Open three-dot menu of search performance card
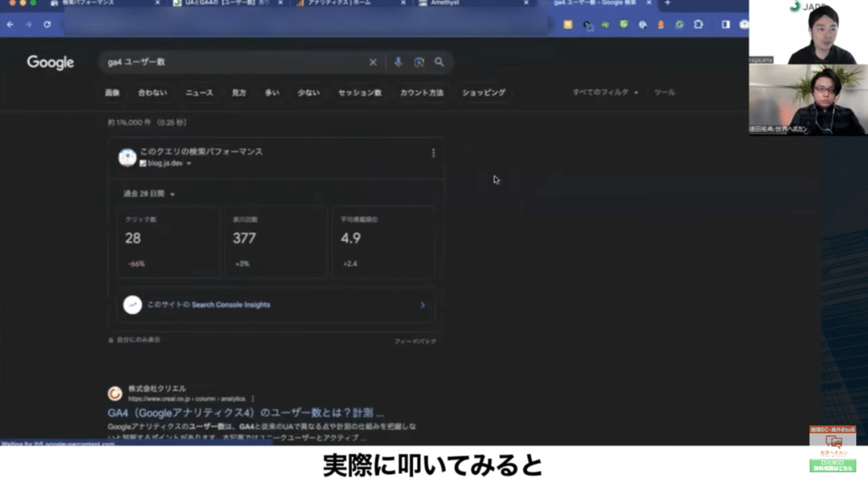Viewport: 868px width, 484px height. coord(433,153)
